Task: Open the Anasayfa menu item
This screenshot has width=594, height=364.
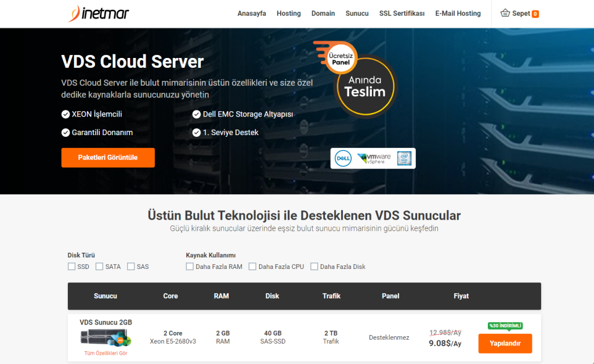Action: (x=252, y=13)
